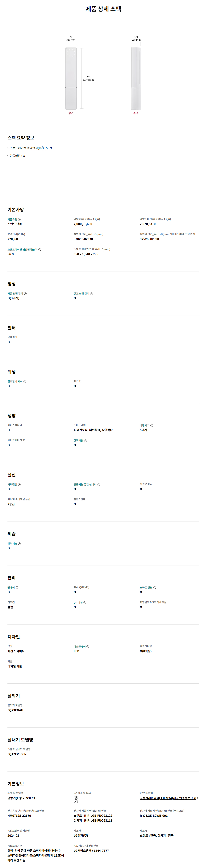Open the 펫케어 underlined link
Image resolution: width=205 pixels, height=868 pixels.
pos(11,588)
